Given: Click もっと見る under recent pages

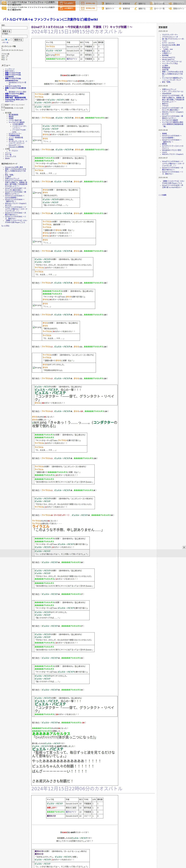Looking at the screenshot, I should [5, 226].
